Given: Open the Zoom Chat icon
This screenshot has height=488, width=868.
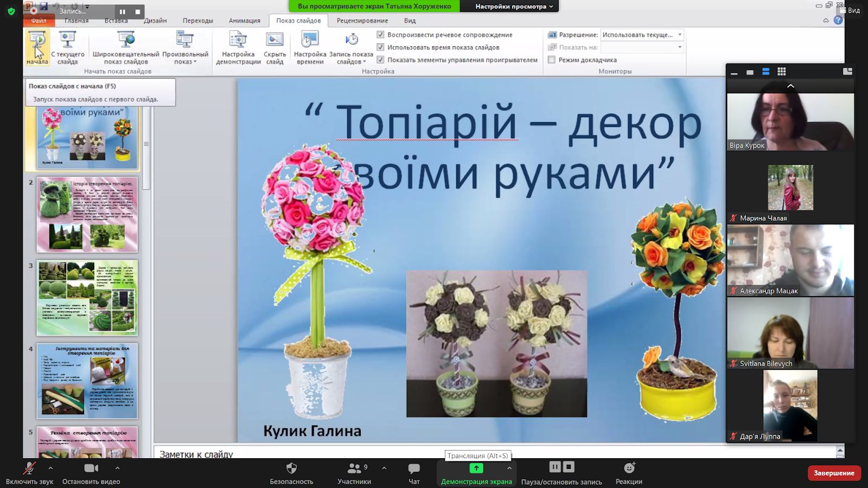Looking at the screenshot, I should (414, 468).
